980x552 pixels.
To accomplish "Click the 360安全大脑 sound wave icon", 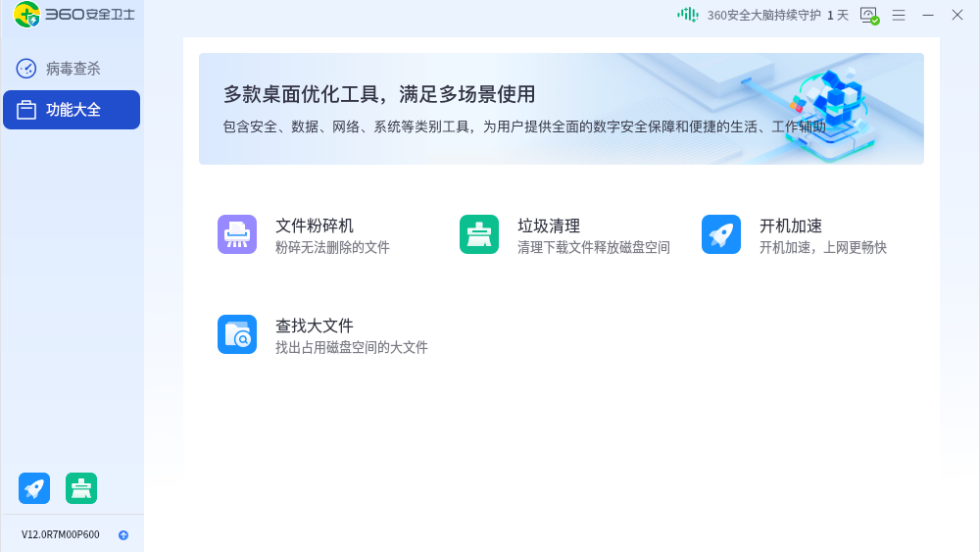I will coord(688,15).
